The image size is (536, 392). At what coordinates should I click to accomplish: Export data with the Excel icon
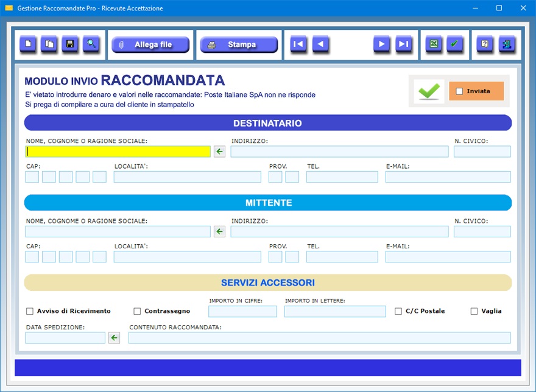[434, 44]
